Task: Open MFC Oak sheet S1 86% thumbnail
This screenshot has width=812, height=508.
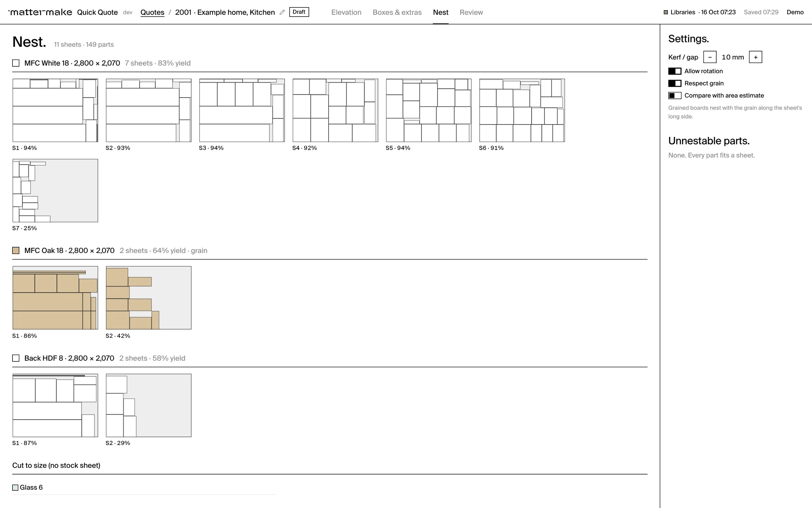Action: pos(55,298)
